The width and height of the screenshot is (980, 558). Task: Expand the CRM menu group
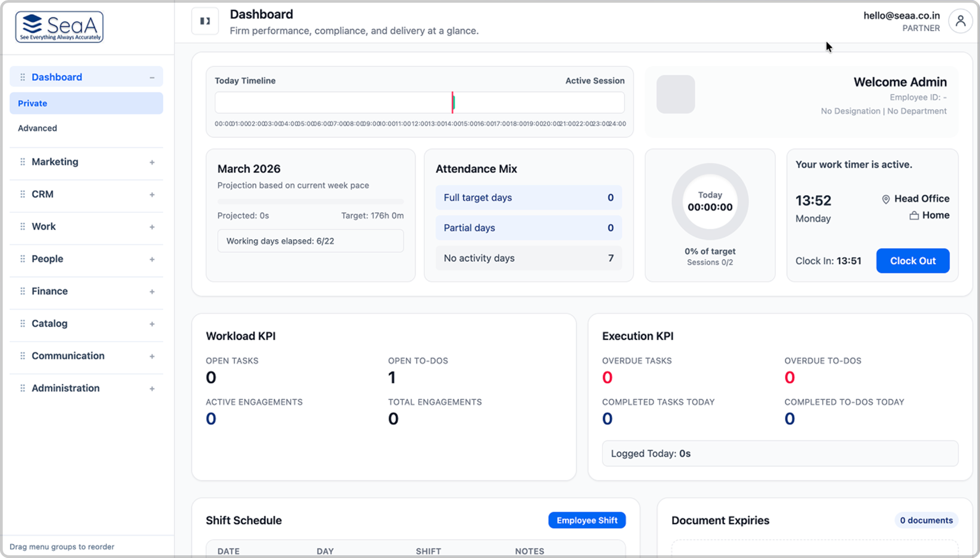click(x=152, y=195)
